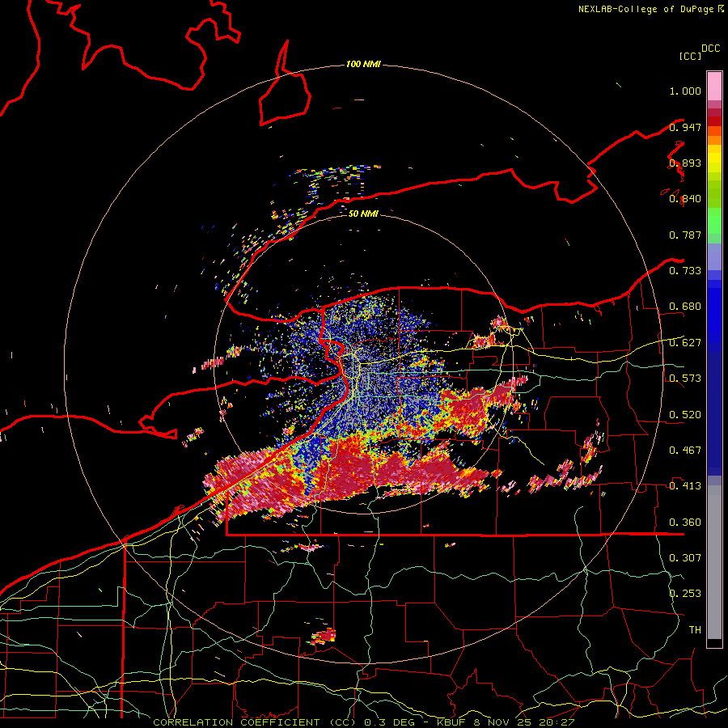Click the 0.627 scale value
This screenshot has width=728, height=728.
tap(685, 343)
